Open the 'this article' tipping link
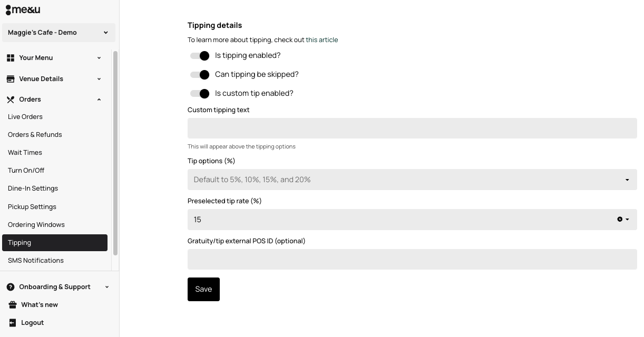 pyautogui.click(x=321, y=40)
